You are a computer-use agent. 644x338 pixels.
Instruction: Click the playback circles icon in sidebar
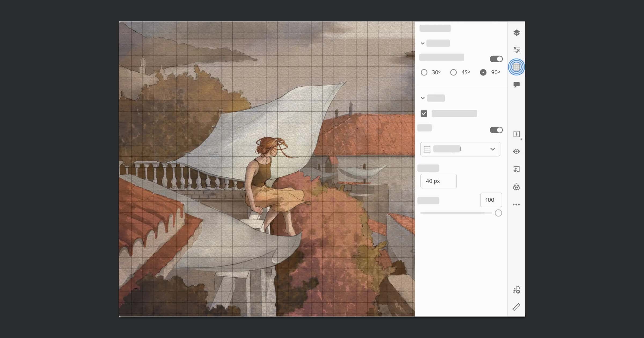click(516, 290)
